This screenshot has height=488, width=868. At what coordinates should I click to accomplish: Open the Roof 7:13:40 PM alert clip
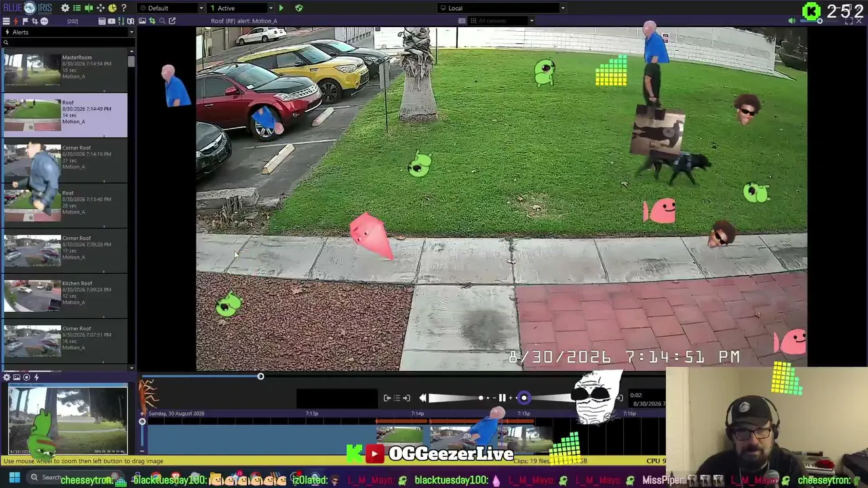65,206
